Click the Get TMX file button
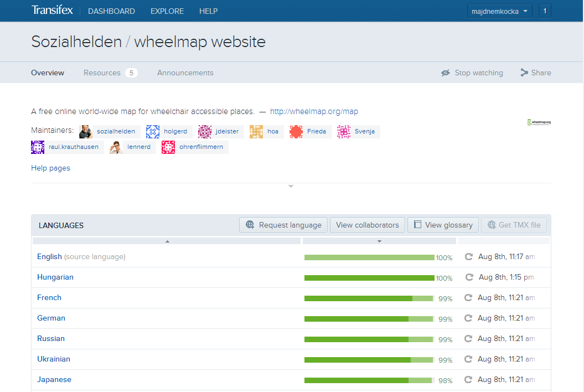 point(514,225)
